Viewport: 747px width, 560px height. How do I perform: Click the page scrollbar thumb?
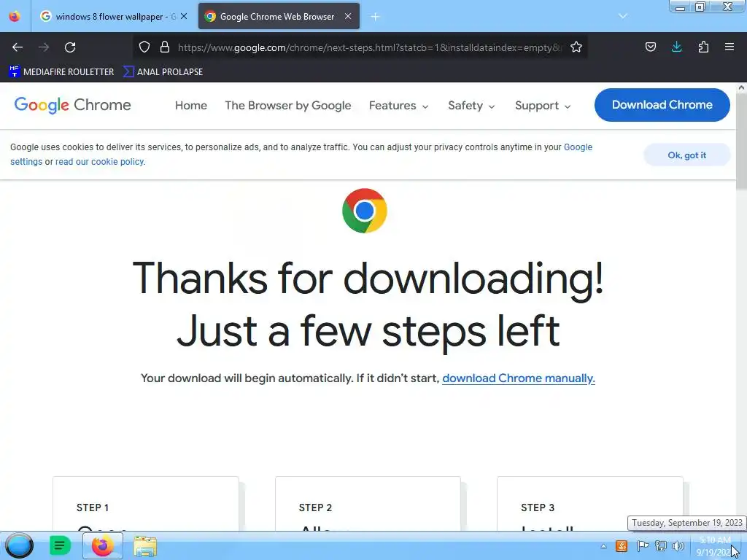pos(741,142)
